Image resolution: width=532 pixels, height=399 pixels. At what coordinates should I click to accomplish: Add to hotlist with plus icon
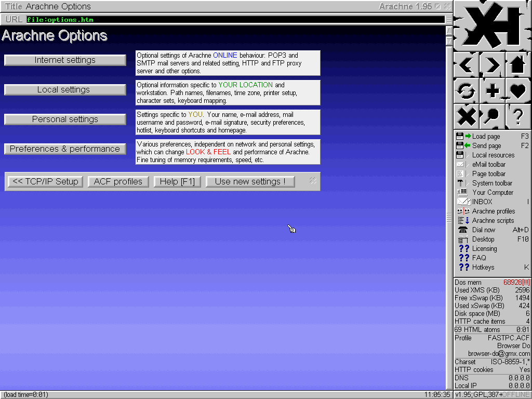tap(493, 90)
